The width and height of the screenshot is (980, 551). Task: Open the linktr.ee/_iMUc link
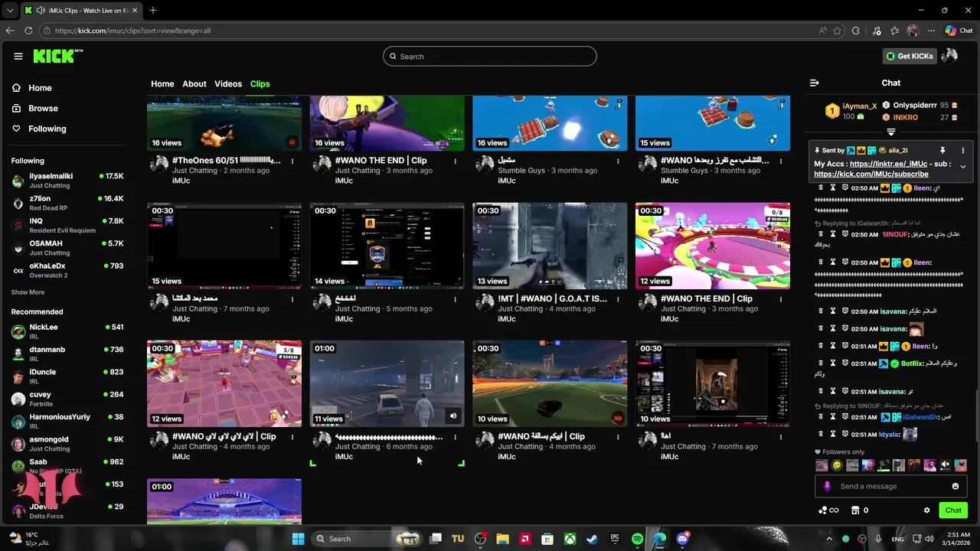pyautogui.click(x=888, y=164)
